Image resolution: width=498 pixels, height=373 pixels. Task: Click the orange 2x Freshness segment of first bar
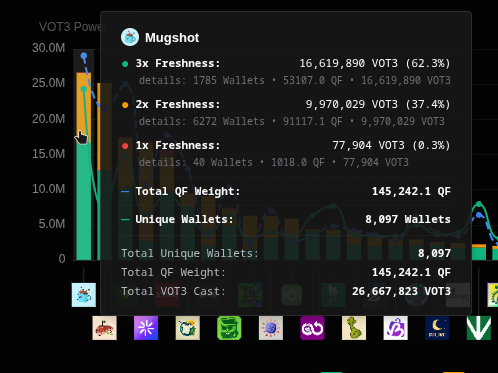pos(84,108)
